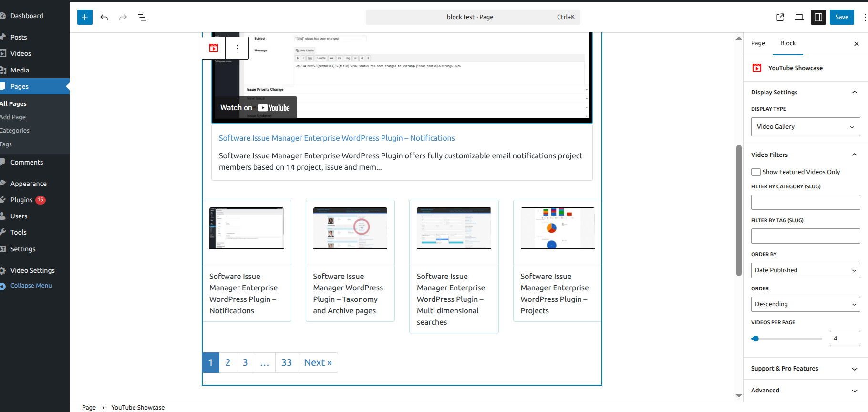Open the Notifications video title link
Viewport: 868px width, 412px height.
[x=337, y=138]
